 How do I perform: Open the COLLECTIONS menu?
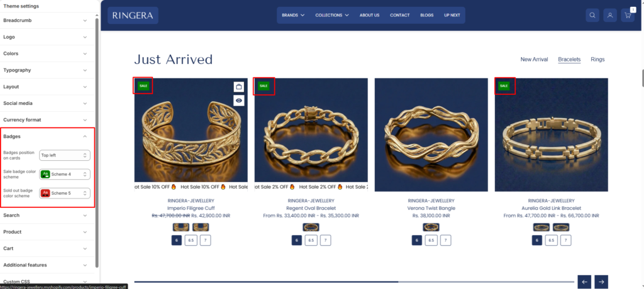pos(332,15)
